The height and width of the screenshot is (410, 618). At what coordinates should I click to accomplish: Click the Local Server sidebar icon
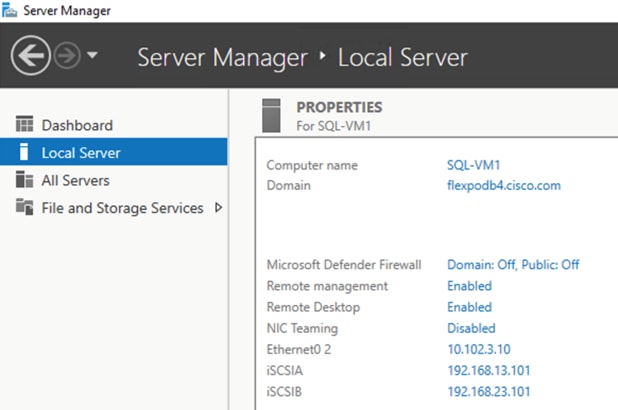tap(24, 151)
